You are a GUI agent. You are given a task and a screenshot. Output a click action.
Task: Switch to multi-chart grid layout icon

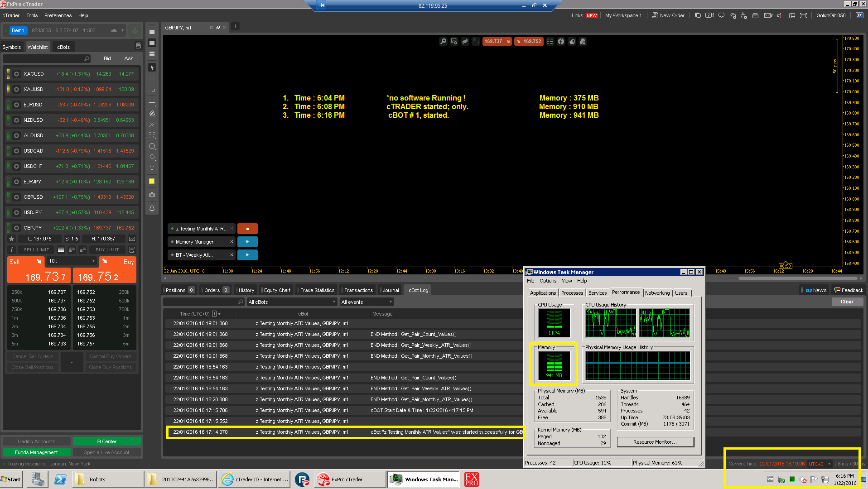(x=152, y=32)
